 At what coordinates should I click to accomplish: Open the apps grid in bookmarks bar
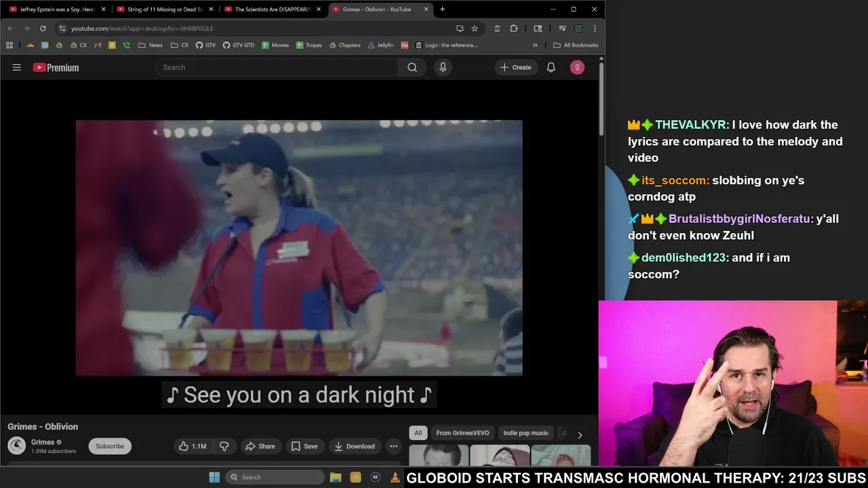click(9, 45)
